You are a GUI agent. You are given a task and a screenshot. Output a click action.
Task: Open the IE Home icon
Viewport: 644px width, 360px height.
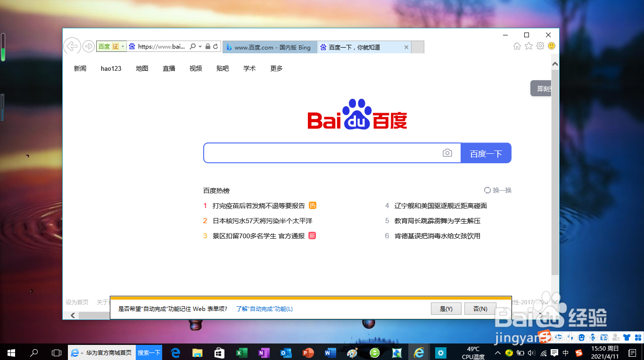(x=517, y=46)
